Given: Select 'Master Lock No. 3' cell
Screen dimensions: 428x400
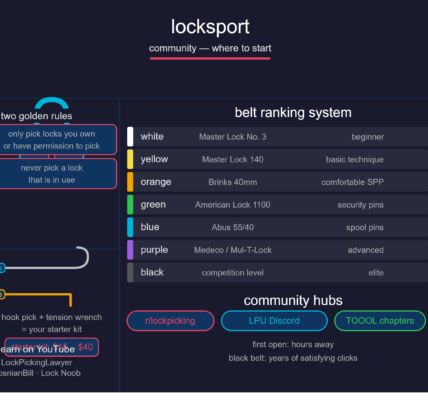Looking at the screenshot, I should coord(233,137).
